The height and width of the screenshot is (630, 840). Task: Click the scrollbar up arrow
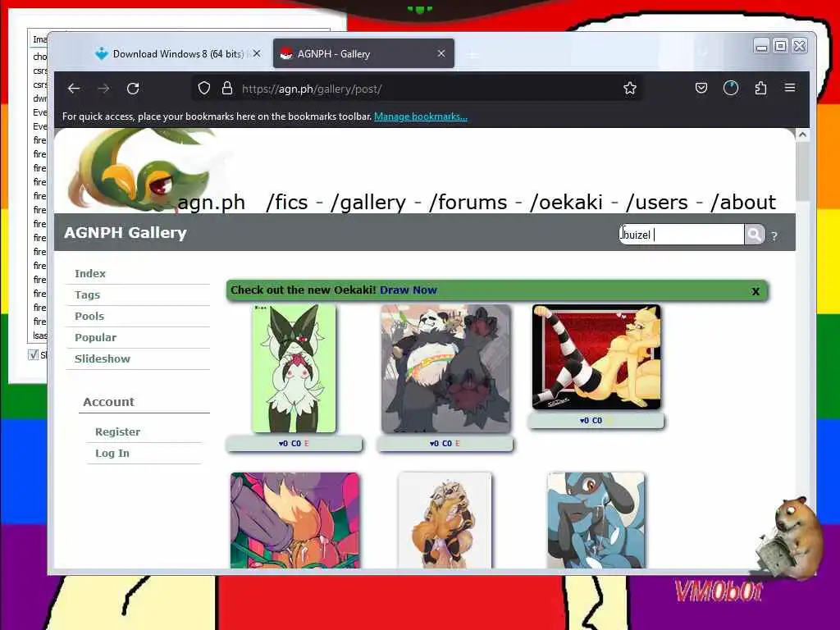(x=802, y=135)
